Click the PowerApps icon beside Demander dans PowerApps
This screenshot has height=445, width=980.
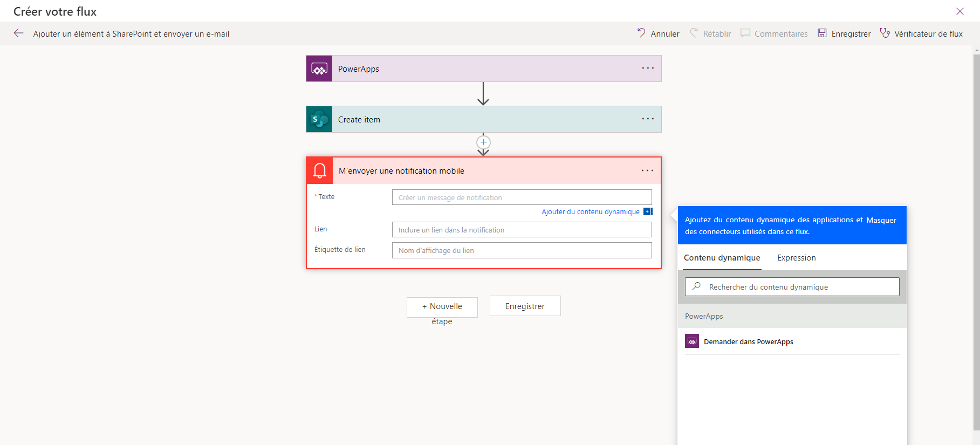tap(692, 341)
